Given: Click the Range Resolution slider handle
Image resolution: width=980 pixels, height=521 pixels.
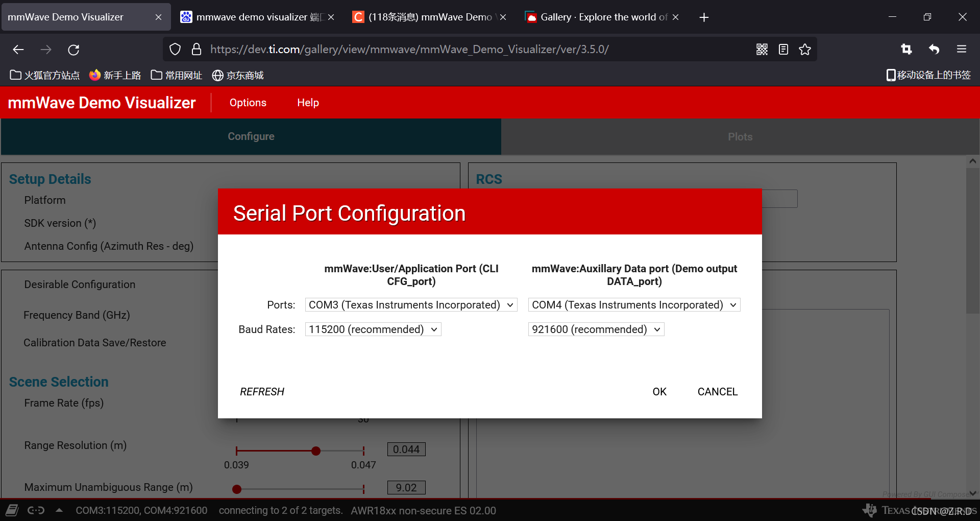Looking at the screenshot, I should (x=316, y=451).
